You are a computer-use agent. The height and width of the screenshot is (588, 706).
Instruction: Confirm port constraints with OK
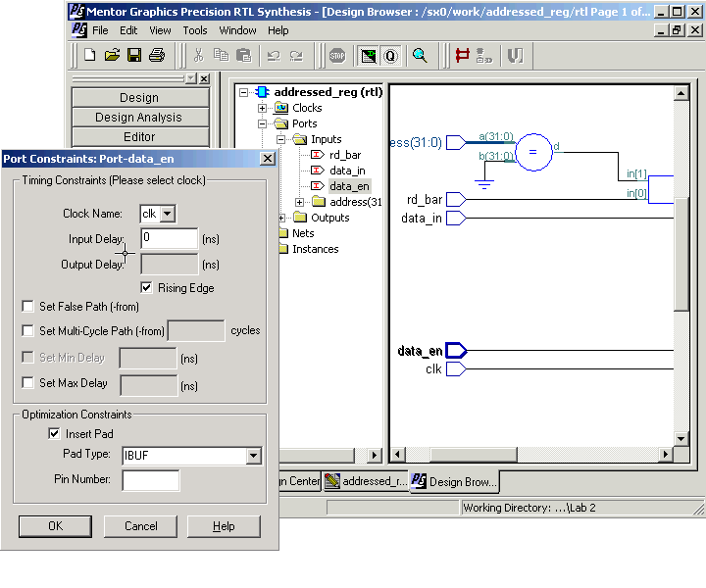55,526
